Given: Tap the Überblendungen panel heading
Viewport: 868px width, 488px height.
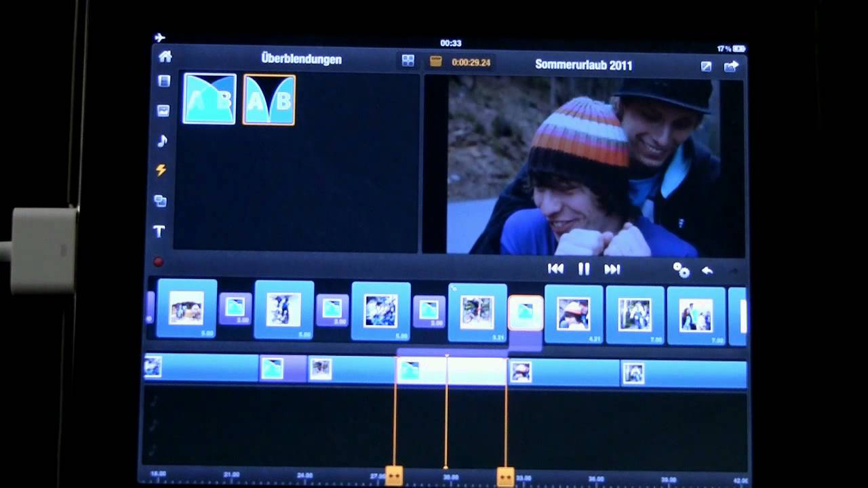Looking at the screenshot, I should (301, 59).
